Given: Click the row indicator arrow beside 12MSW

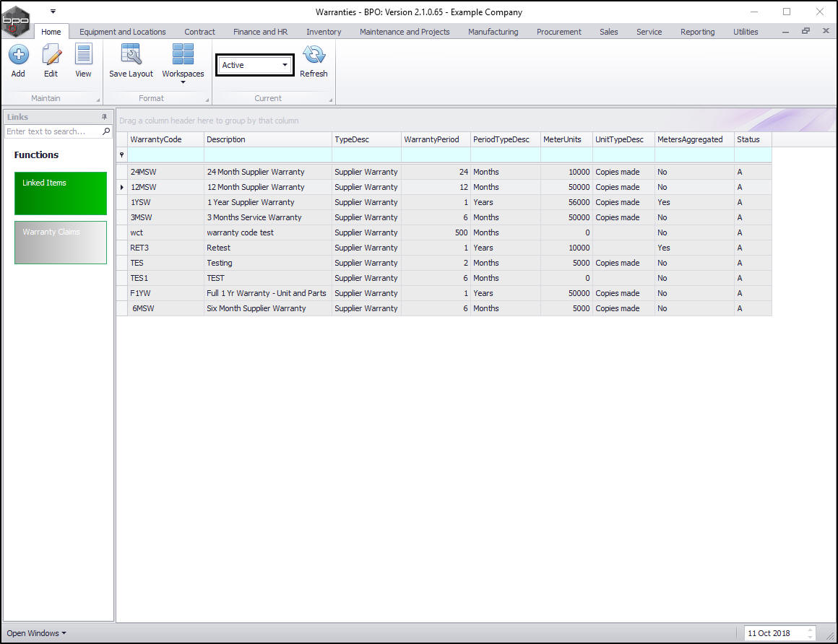Looking at the screenshot, I should click(122, 187).
